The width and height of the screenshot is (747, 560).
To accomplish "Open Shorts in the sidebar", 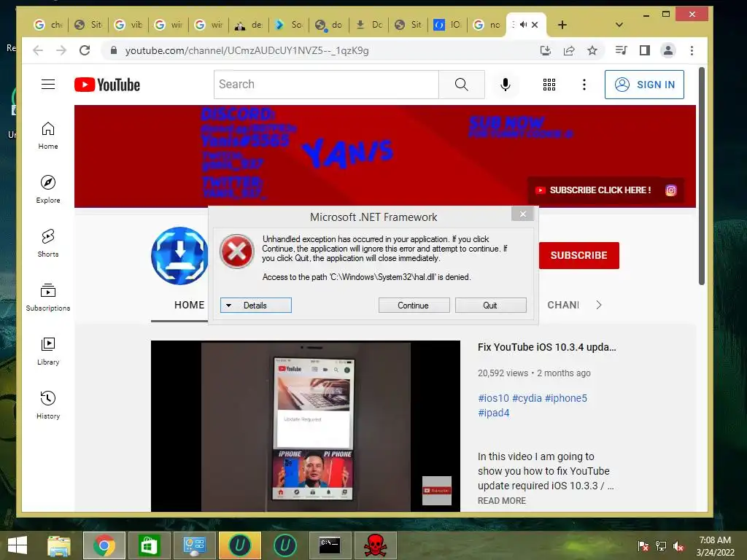I will (48, 244).
